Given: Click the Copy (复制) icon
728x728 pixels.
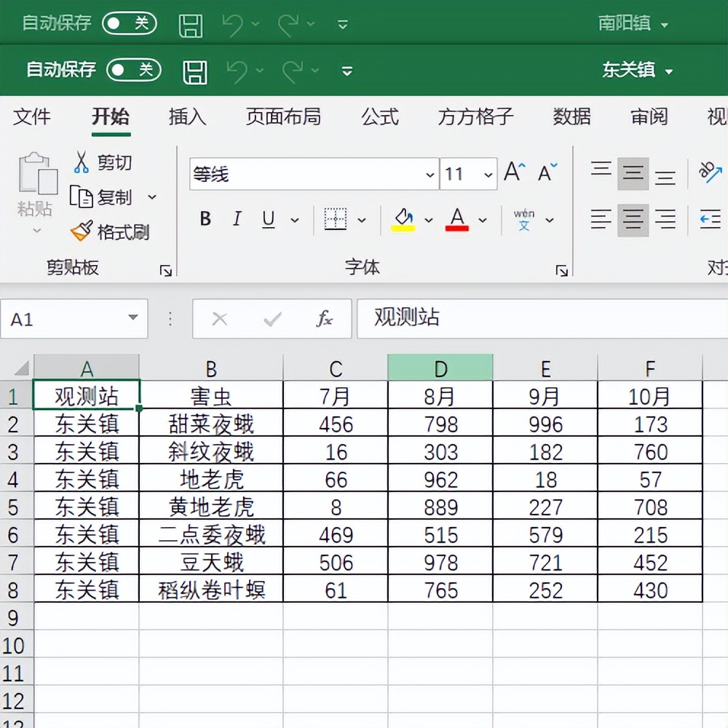Looking at the screenshot, I should (102, 197).
